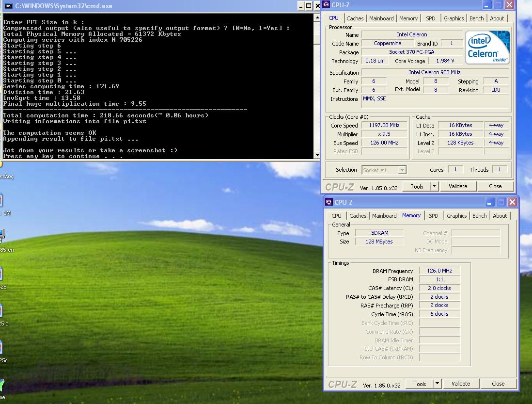The image size is (532, 404).
Task: Click the Cycle Time value 6 clocks
Action: 439,314
